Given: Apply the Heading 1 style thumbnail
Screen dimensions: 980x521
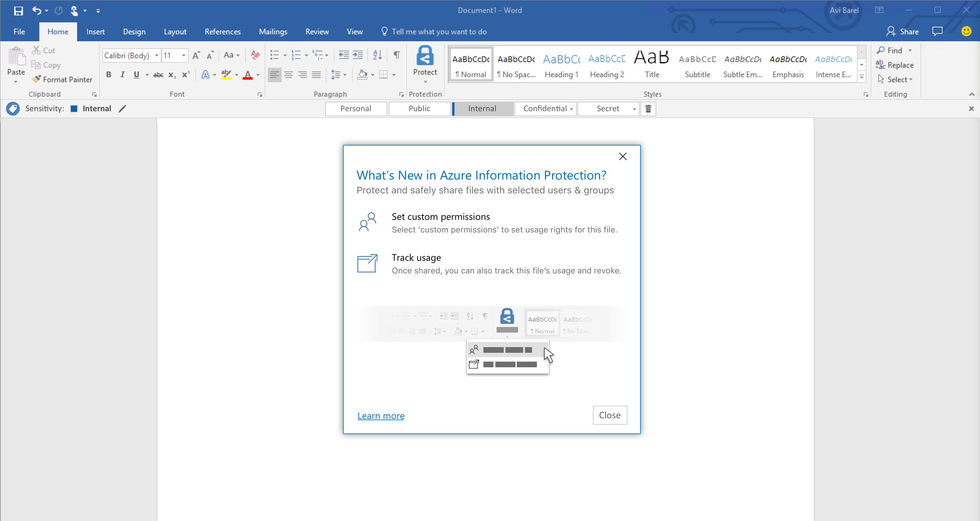Looking at the screenshot, I should [561, 64].
